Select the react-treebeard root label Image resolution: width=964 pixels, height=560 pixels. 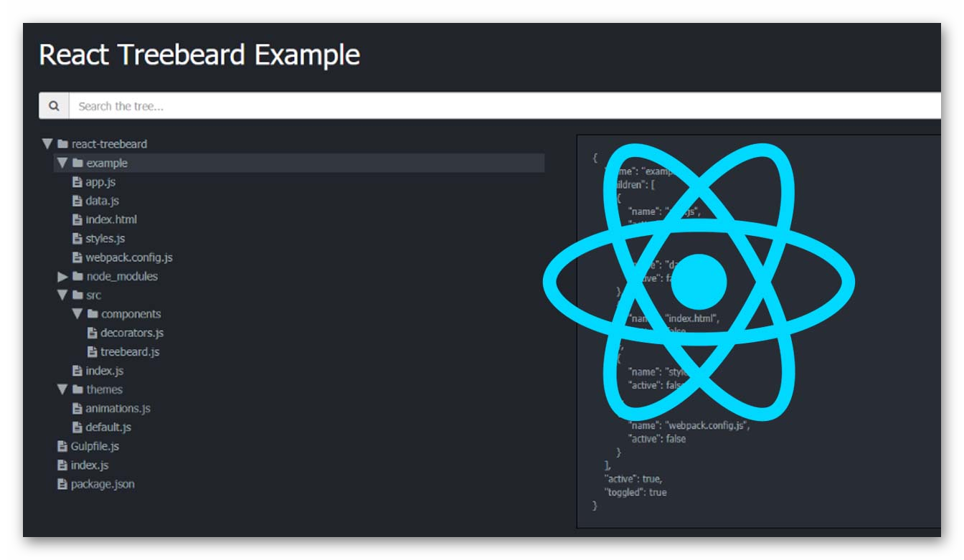(x=109, y=144)
